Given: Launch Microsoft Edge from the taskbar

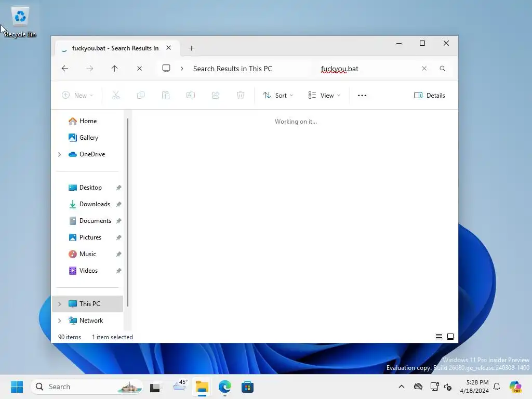Looking at the screenshot, I should (x=224, y=387).
